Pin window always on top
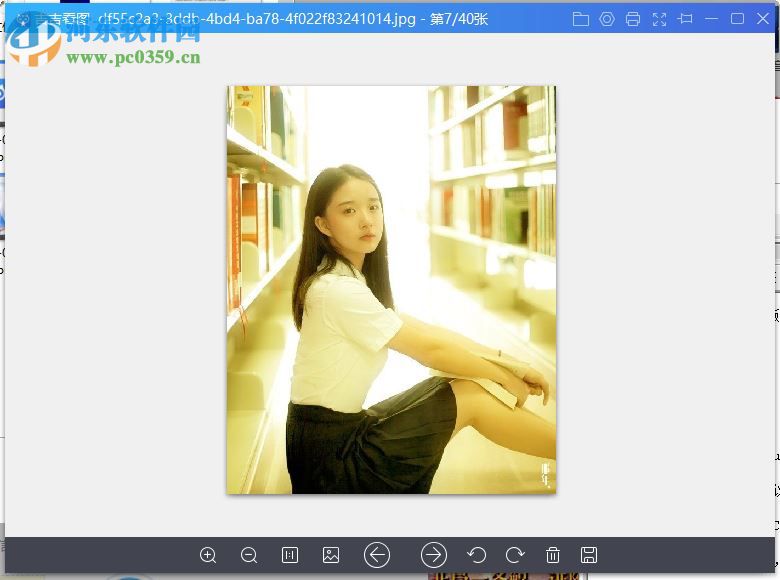 pos(685,19)
